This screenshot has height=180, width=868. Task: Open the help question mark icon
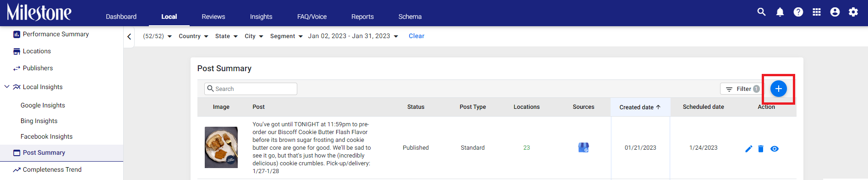pos(798,12)
